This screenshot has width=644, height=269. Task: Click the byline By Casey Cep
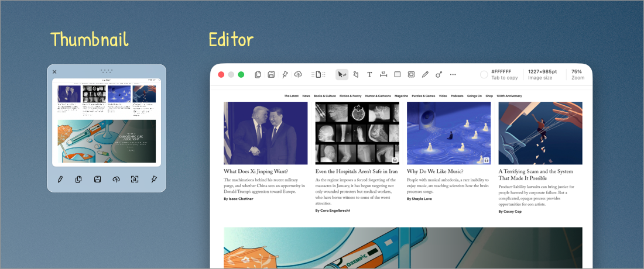[x=510, y=212]
